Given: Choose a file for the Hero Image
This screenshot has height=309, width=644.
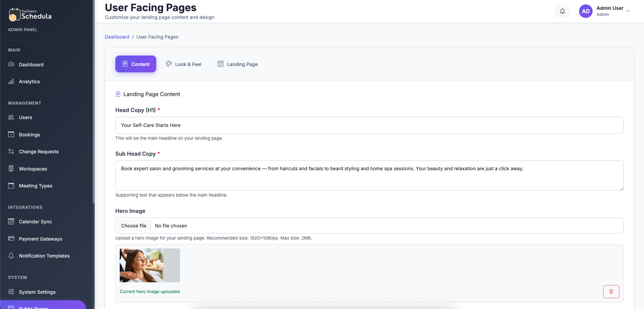Looking at the screenshot, I should click(x=133, y=225).
